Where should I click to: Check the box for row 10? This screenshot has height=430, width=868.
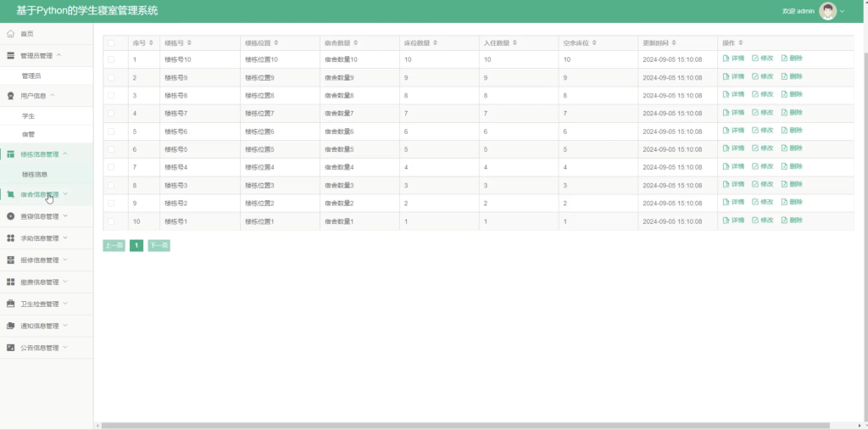click(111, 221)
